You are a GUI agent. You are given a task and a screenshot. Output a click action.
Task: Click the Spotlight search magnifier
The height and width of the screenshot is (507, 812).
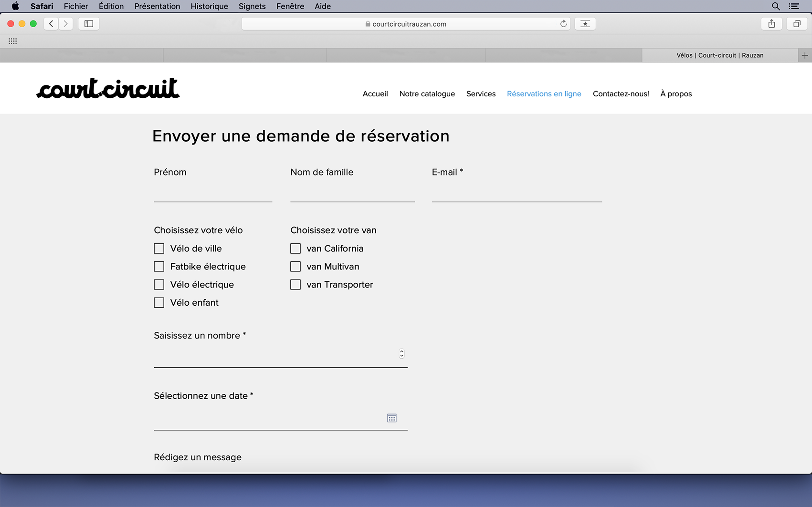pyautogui.click(x=776, y=6)
